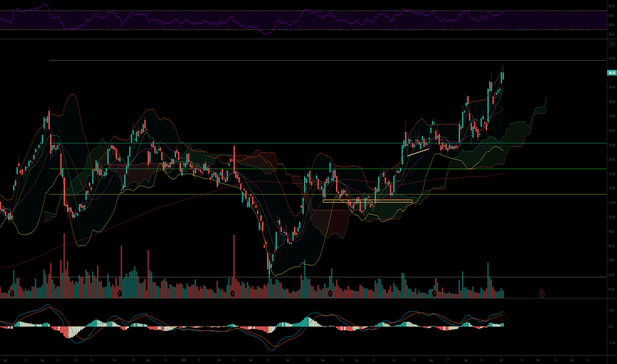Click the 2020 label on the time axis
Viewport: 617px width, 364px height.
(183, 359)
